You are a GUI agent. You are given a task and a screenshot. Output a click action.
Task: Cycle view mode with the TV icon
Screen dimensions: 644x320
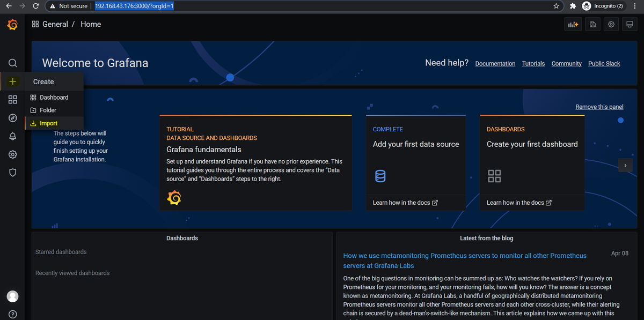(629, 24)
